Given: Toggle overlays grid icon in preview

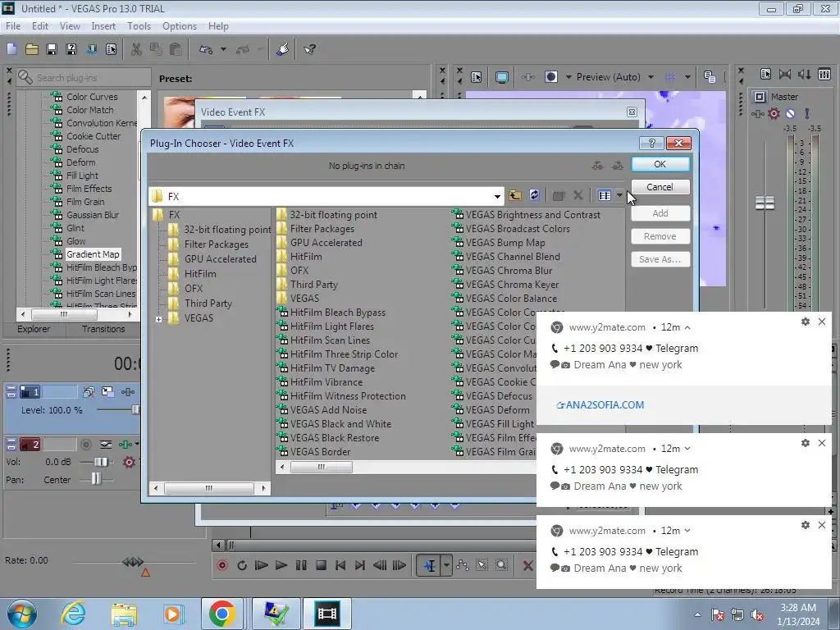Looking at the screenshot, I should coord(669,77).
